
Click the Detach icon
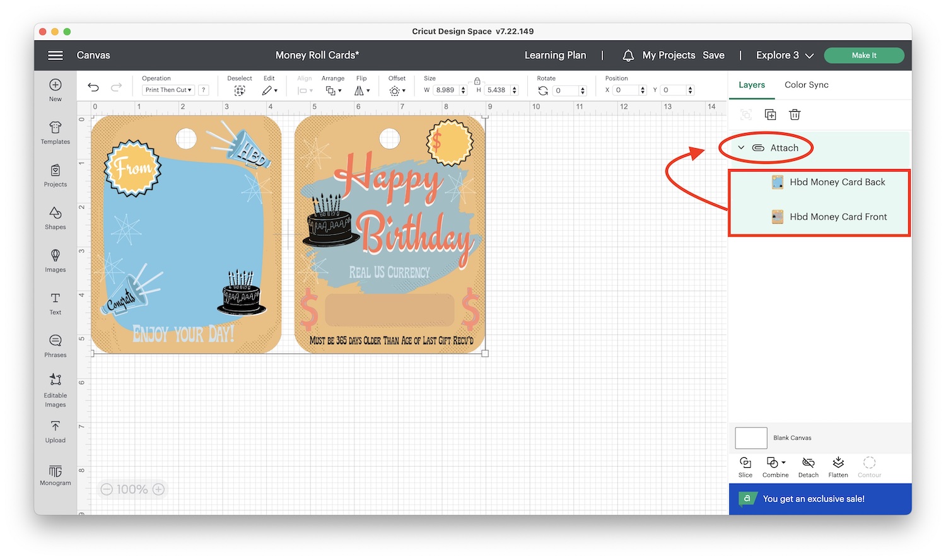(808, 467)
